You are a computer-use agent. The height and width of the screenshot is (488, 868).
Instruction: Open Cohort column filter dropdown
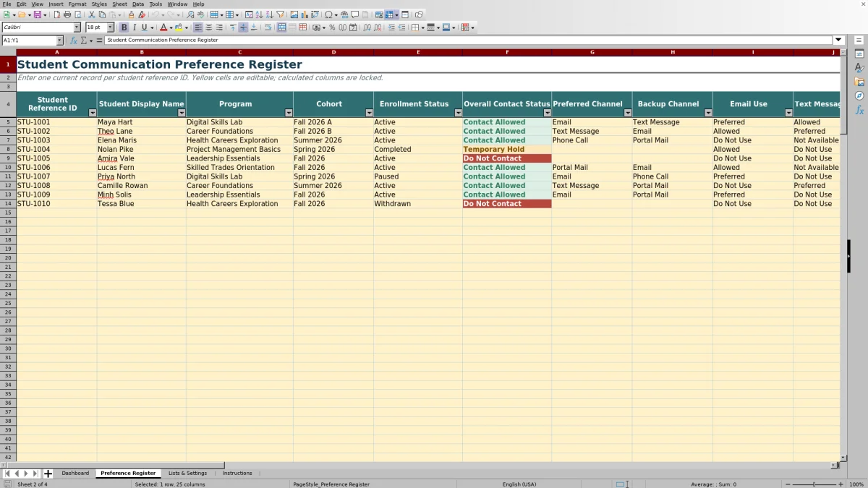pos(369,113)
